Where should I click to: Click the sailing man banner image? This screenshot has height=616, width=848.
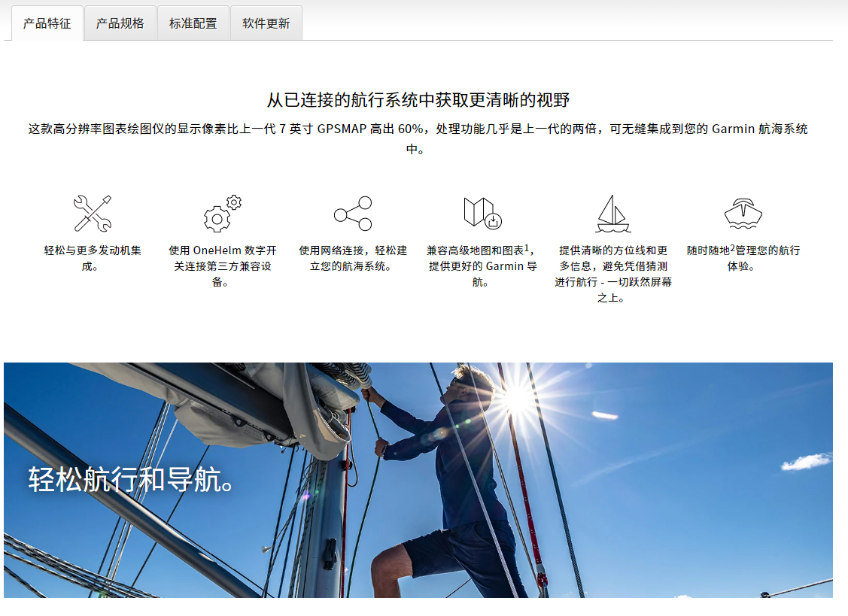[418, 481]
